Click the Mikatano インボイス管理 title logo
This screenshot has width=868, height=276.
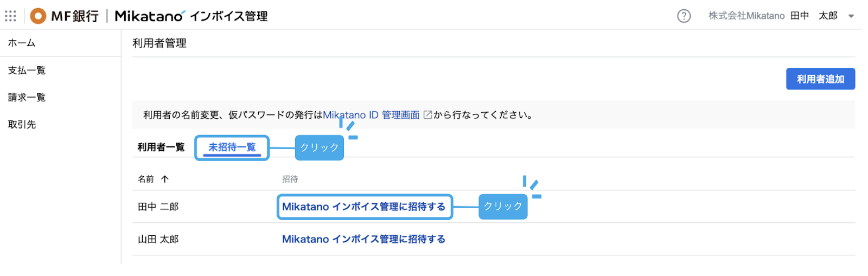(191, 16)
